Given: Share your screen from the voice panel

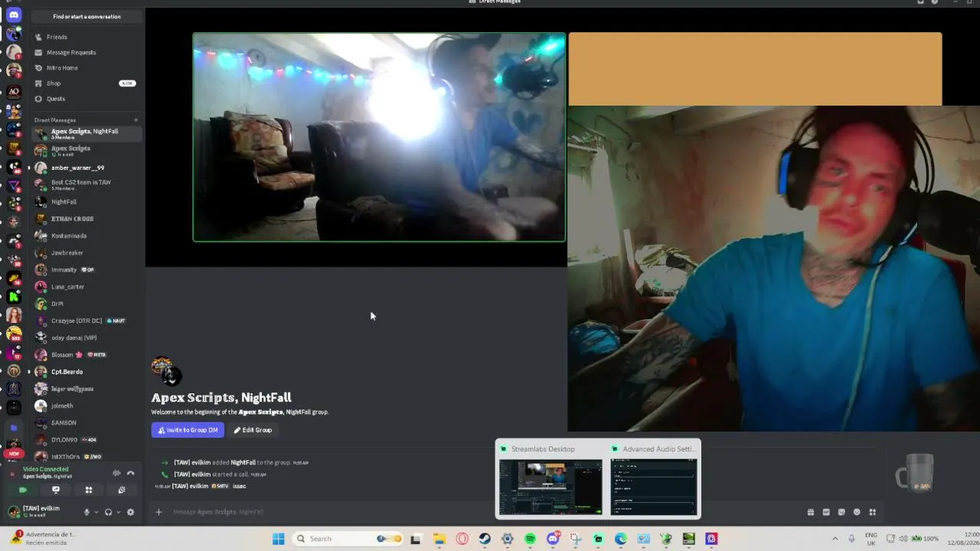Looking at the screenshot, I should pos(56,490).
